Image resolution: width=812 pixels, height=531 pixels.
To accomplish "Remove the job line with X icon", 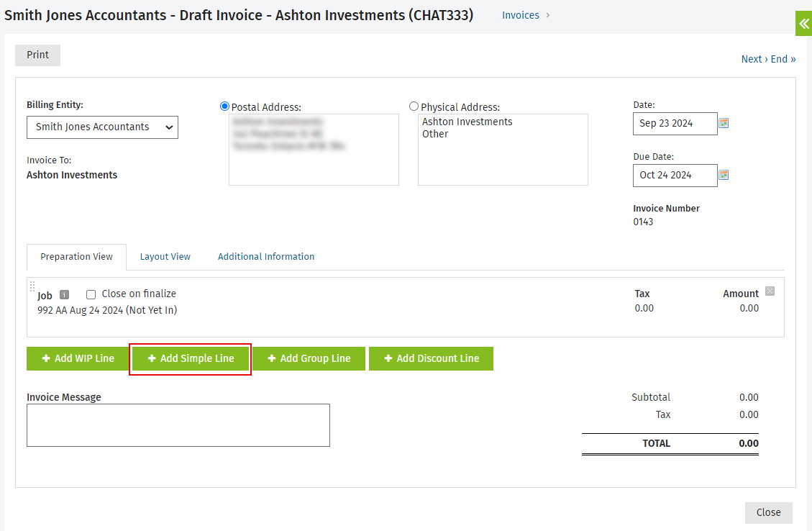I will 770,291.
